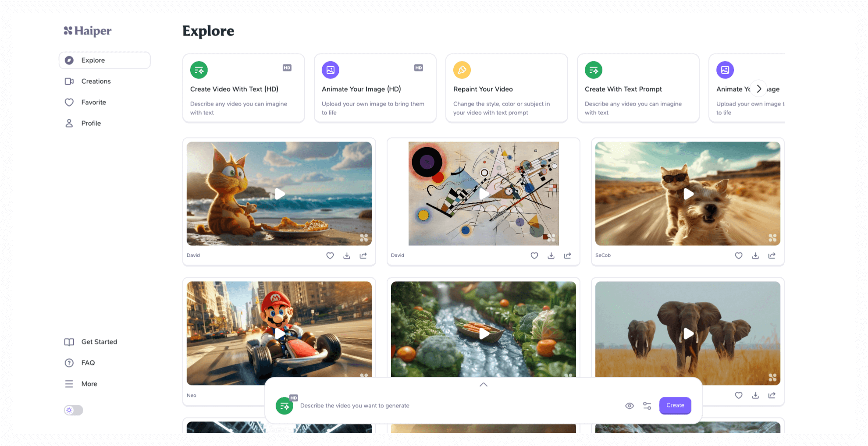Open the More menu in sidebar
Image resolution: width=868 pixels, height=446 pixels.
pyautogui.click(x=89, y=384)
